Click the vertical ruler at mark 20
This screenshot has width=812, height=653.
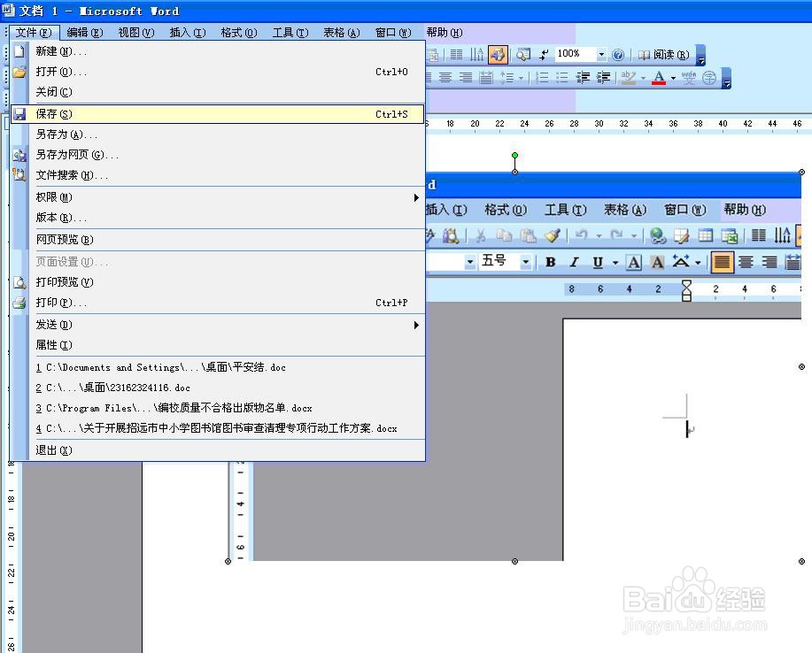[11, 536]
